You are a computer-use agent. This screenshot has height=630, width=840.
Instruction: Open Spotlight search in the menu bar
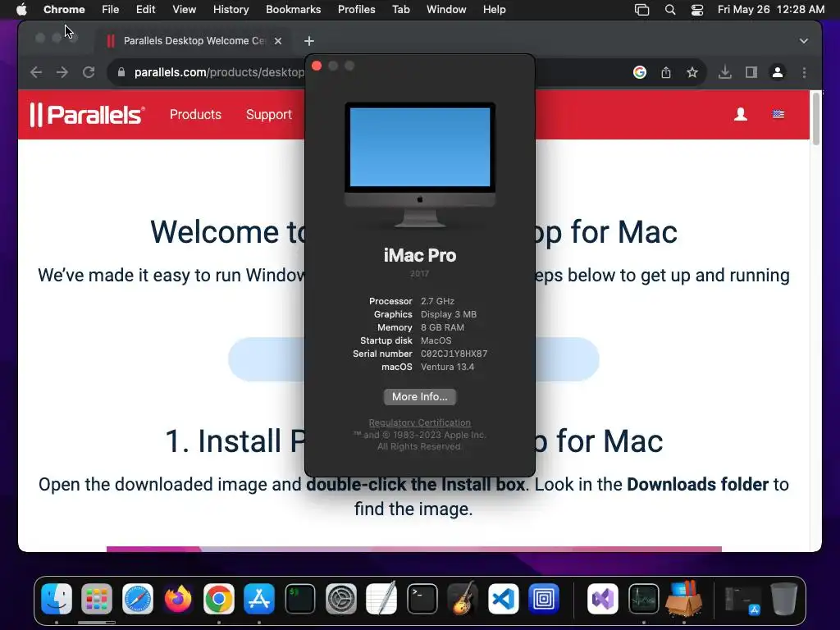click(x=670, y=10)
